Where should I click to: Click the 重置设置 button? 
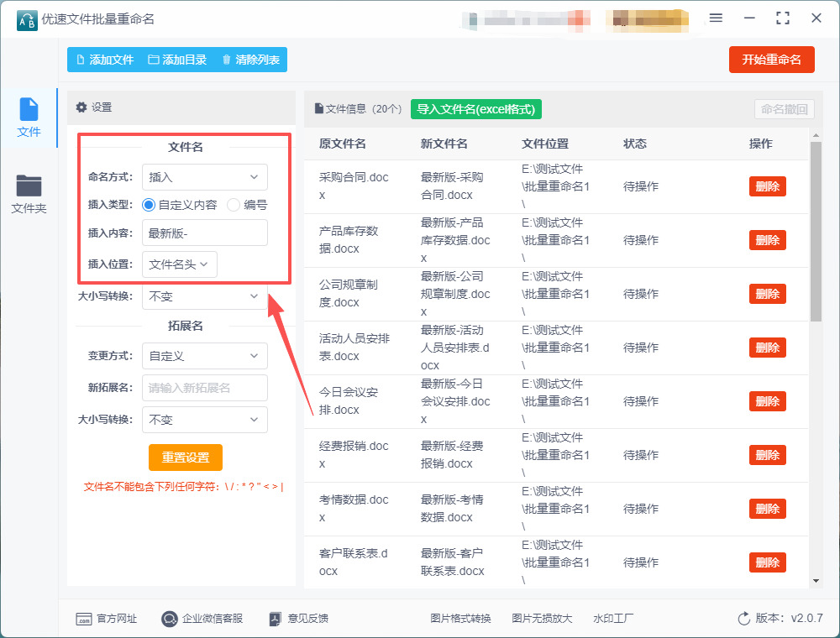pyautogui.click(x=186, y=458)
